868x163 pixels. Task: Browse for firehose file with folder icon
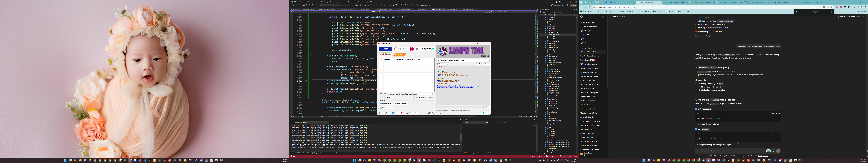[x=433, y=94]
